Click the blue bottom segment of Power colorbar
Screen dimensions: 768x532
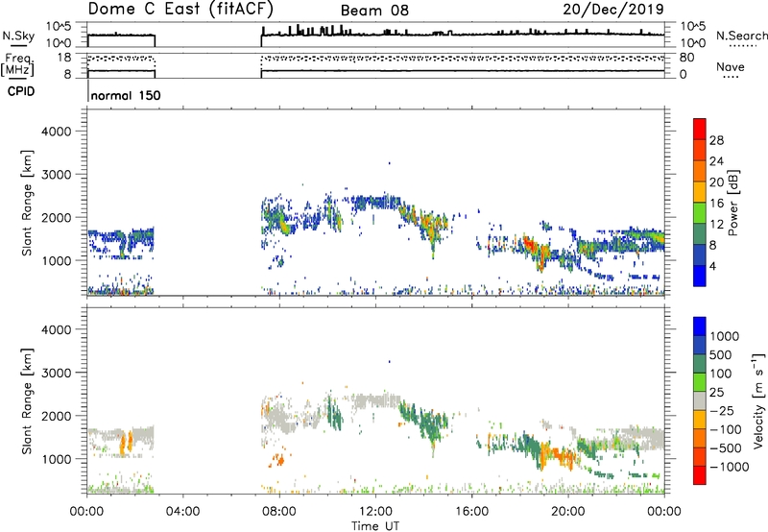(x=700, y=276)
